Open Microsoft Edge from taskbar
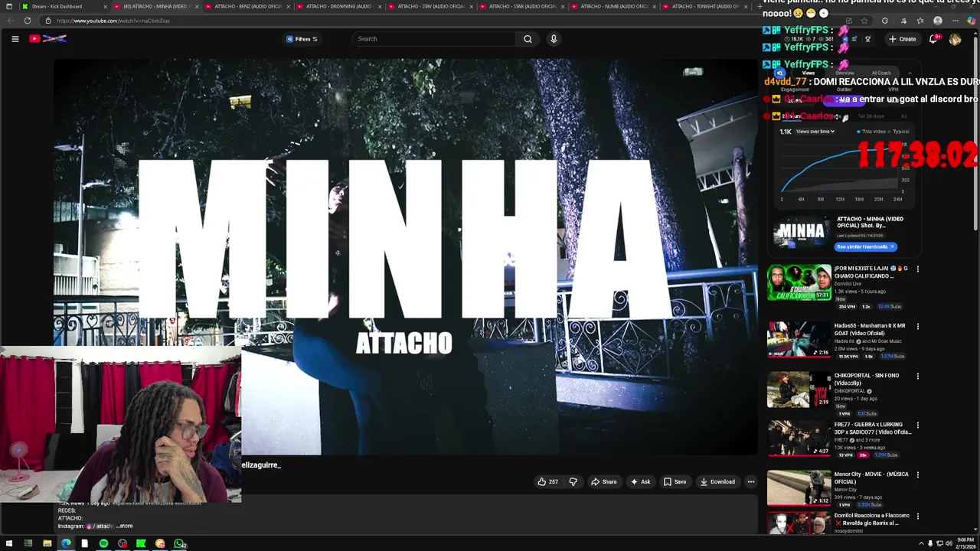This screenshot has width=980, height=551. (66, 544)
